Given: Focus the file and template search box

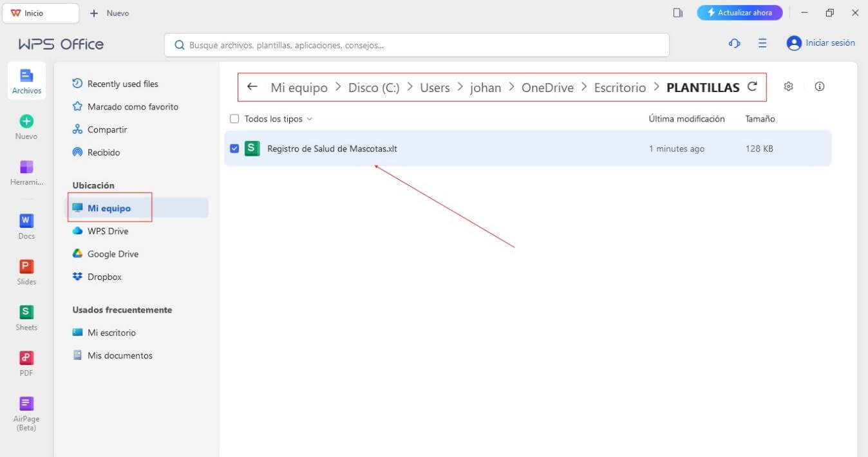Looking at the screenshot, I should click(x=417, y=45).
